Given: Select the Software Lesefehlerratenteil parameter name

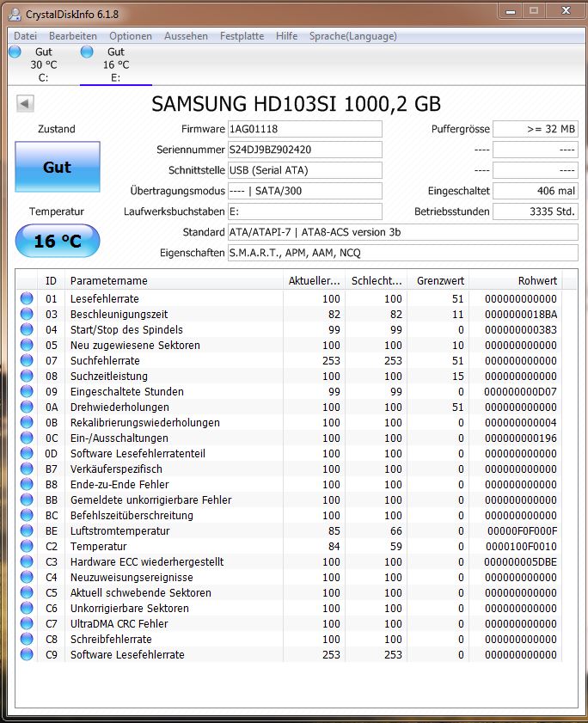Looking at the screenshot, I should click(x=138, y=454).
